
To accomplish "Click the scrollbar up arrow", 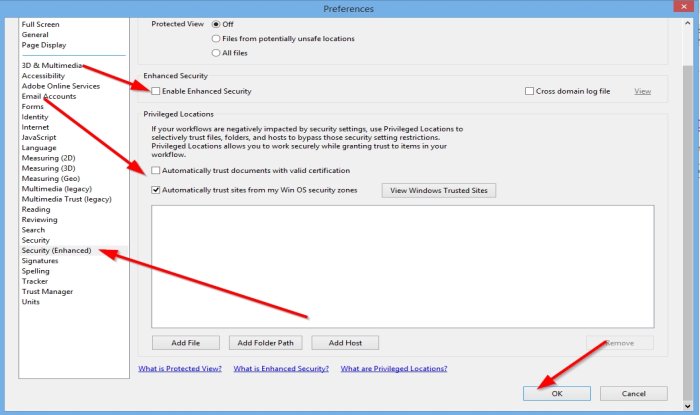I will tap(688, 23).
